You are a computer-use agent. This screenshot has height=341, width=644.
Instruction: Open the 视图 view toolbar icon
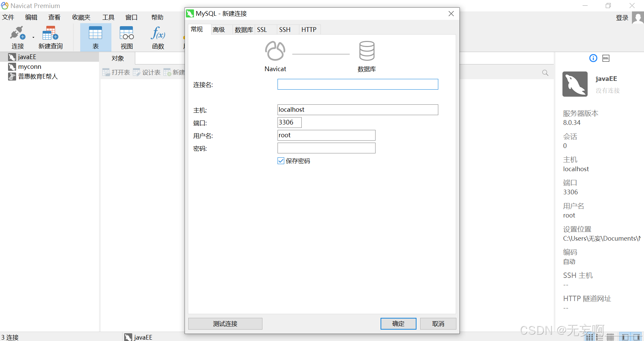(x=127, y=37)
